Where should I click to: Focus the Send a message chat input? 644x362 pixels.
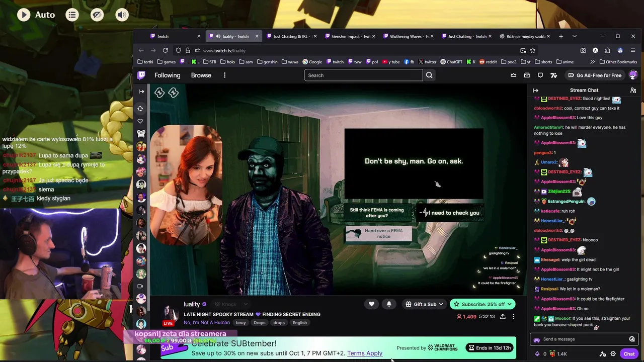pos(584,339)
